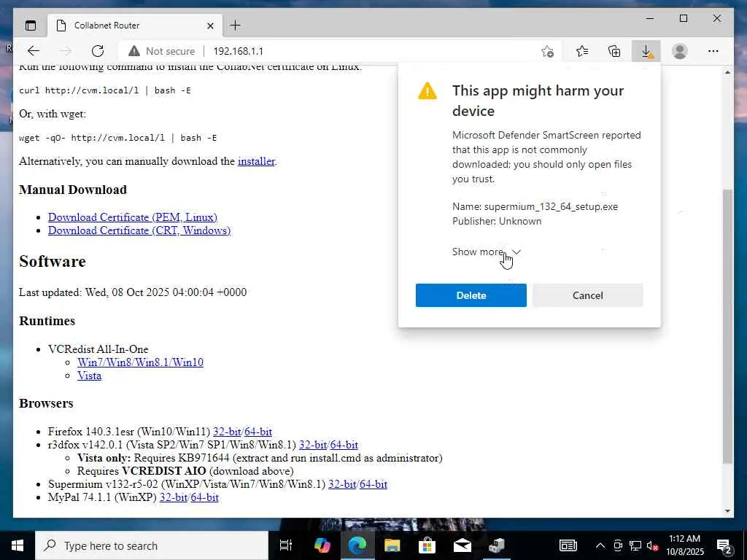Click the curl http://cvm.local/l command text
Screen dimensions: 747x560
(x=105, y=90)
